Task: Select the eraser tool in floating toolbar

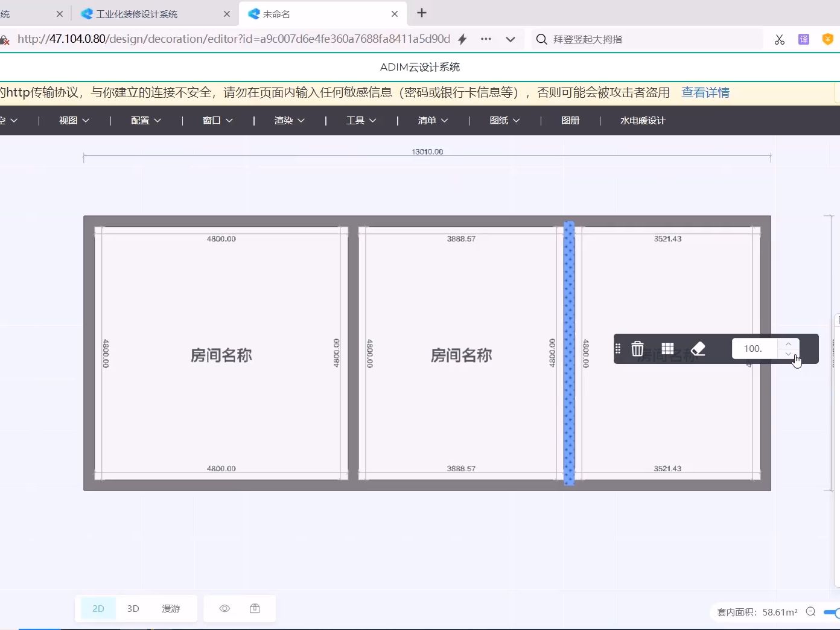Action: point(698,349)
